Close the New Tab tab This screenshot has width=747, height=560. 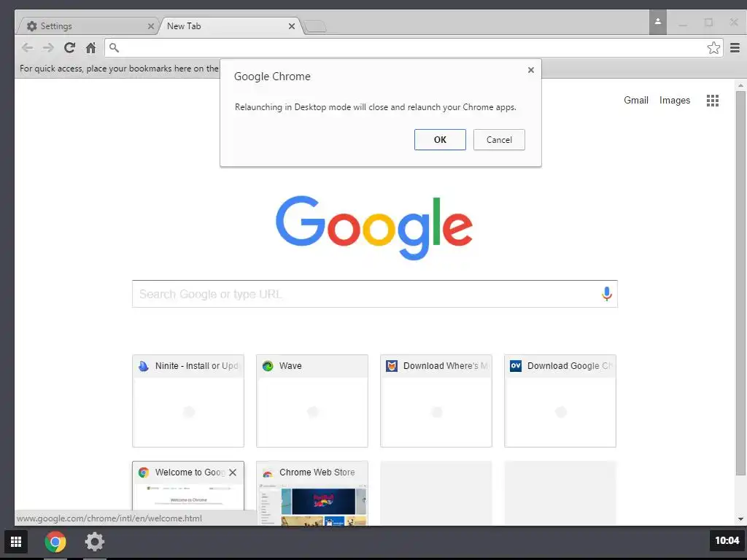pos(292,26)
